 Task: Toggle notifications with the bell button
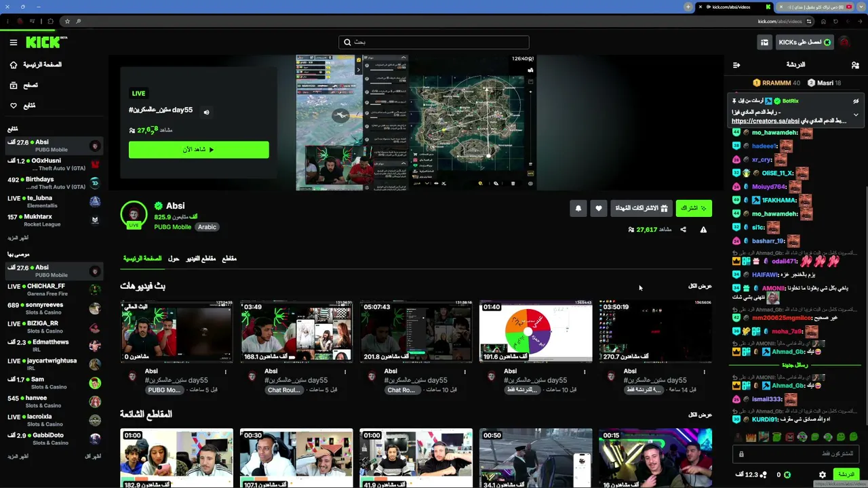[578, 208]
